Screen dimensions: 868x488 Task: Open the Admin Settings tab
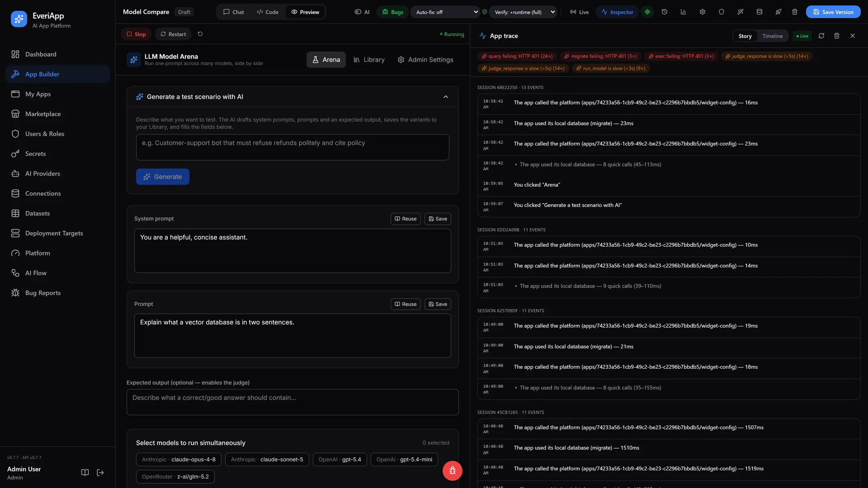[x=425, y=60]
